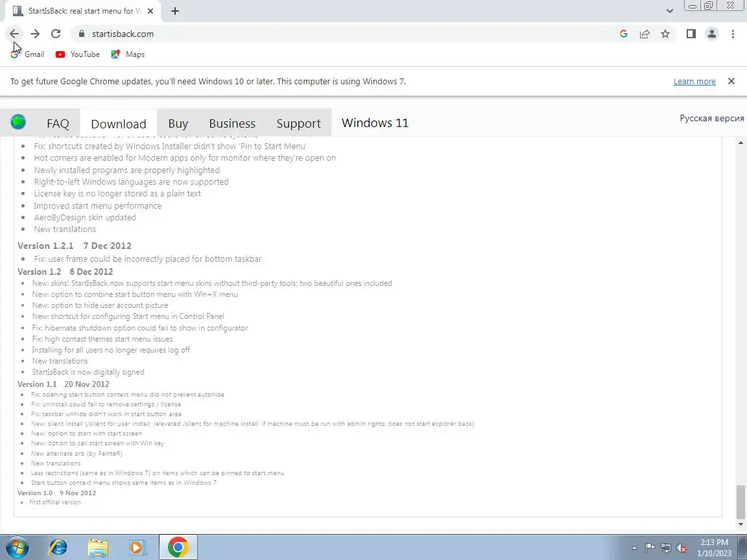Click heading Version 1.2 6 Dec 2012

coord(65,272)
